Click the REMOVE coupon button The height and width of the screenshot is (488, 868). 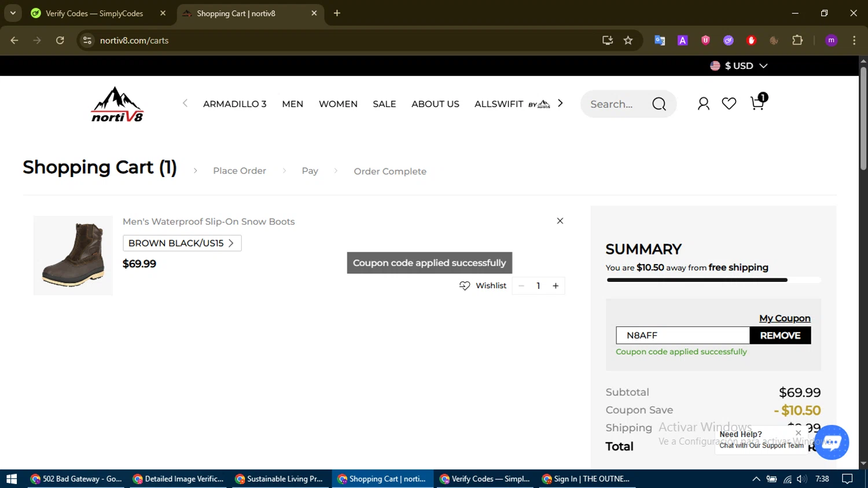pyautogui.click(x=780, y=335)
